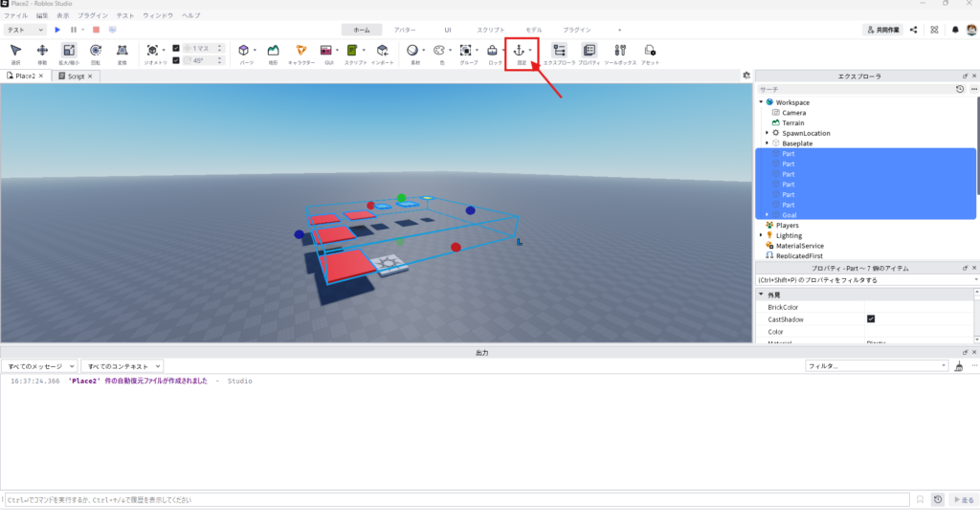The image size is (980, 525).
Task: Activate the Move (移動) tool
Action: 42,51
